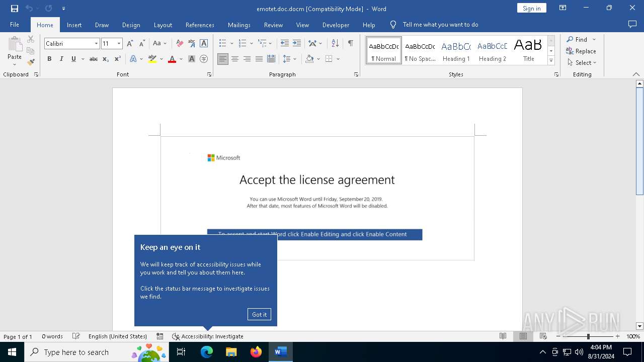The width and height of the screenshot is (644, 362).
Task: Click Windows Type here to search box
Action: (96, 352)
